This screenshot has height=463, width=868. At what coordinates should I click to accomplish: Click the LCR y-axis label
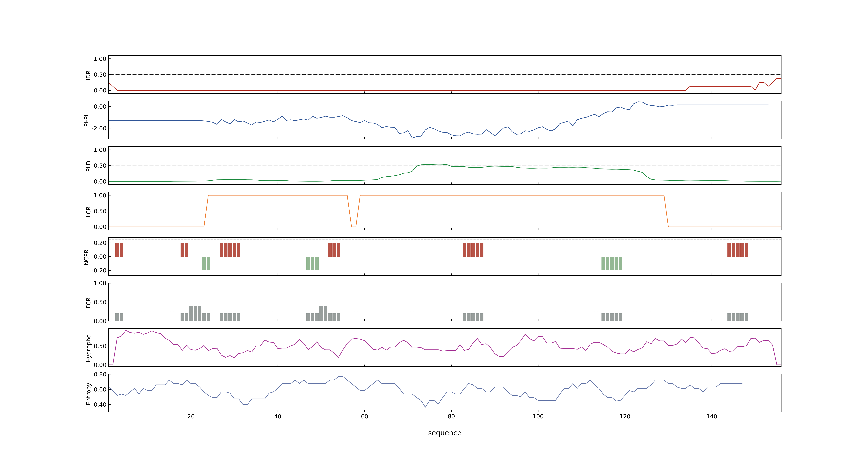(x=88, y=211)
